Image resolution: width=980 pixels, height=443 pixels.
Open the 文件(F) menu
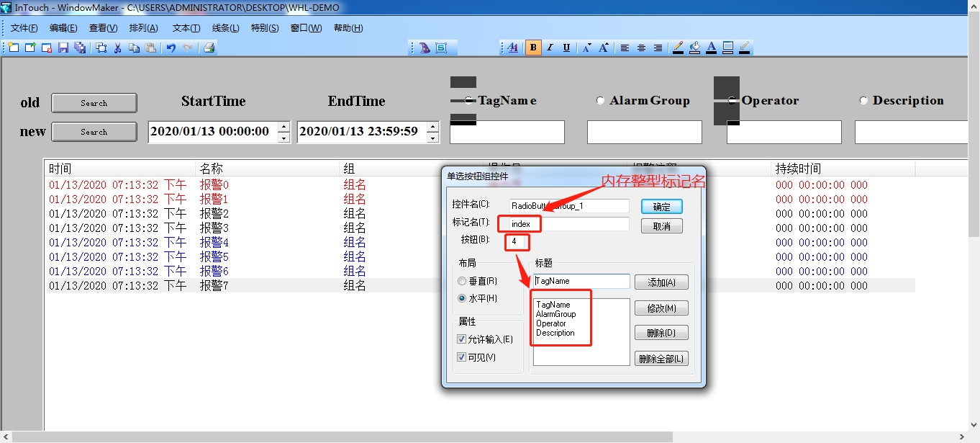24,27
